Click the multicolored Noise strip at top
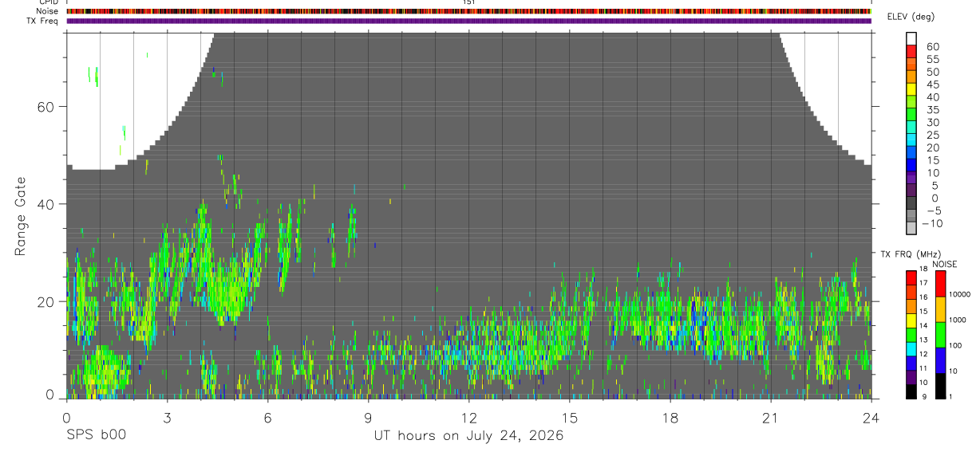The height and width of the screenshot is (452, 980). coord(468,11)
